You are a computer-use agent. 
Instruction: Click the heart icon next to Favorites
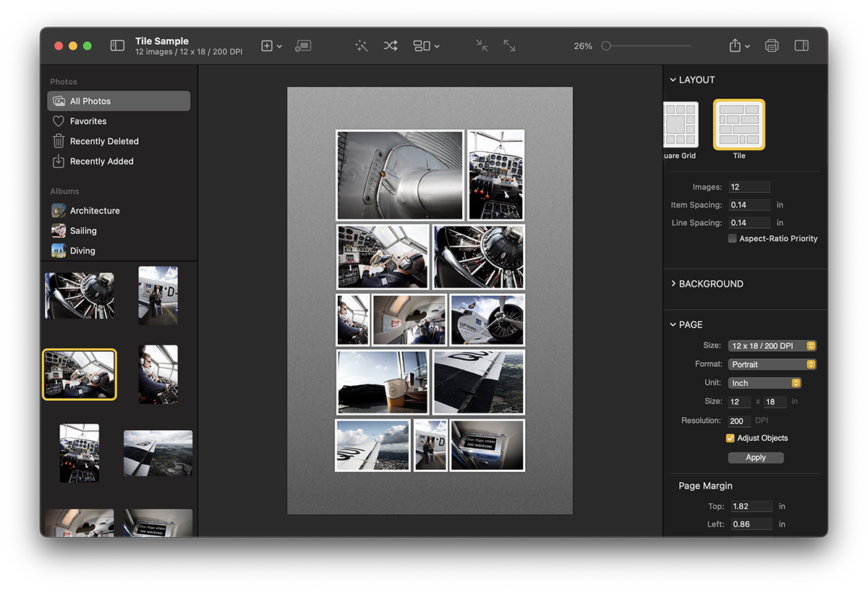pyautogui.click(x=59, y=121)
